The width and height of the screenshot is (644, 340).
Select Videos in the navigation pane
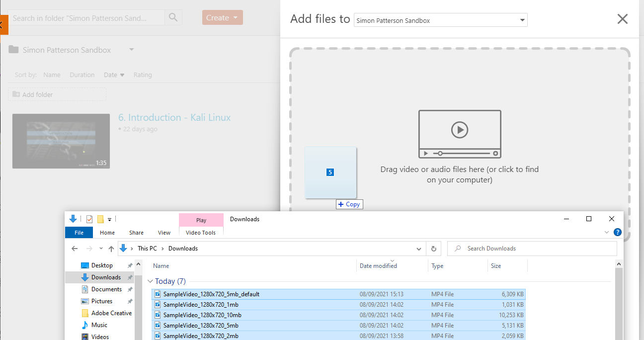(x=100, y=337)
